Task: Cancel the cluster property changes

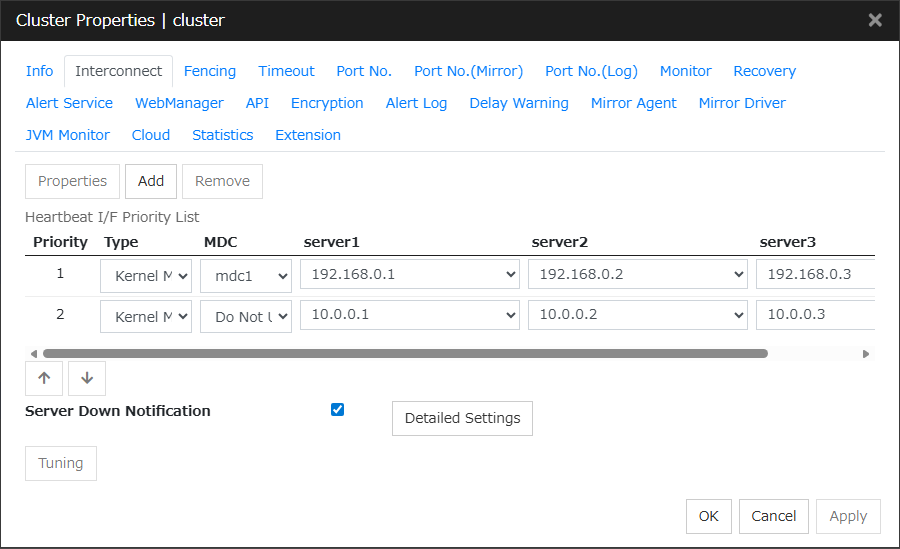Action: pos(774,516)
